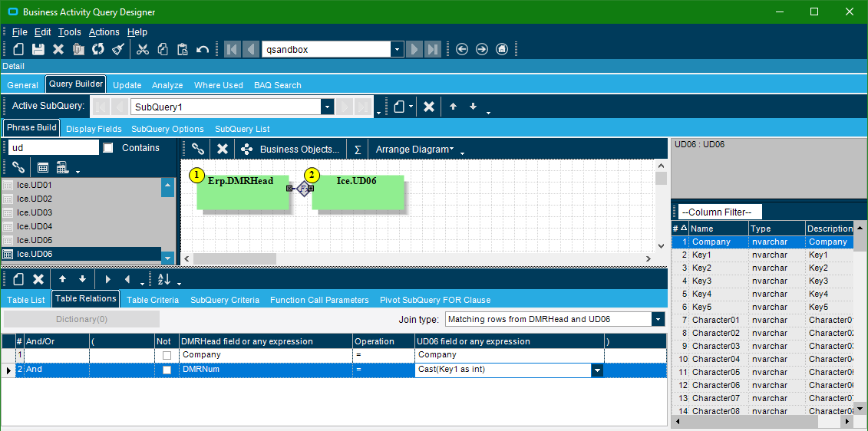Screen dimensions: 868x431
Task: Click the Undo arrow icon
Action: (x=203, y=49)
